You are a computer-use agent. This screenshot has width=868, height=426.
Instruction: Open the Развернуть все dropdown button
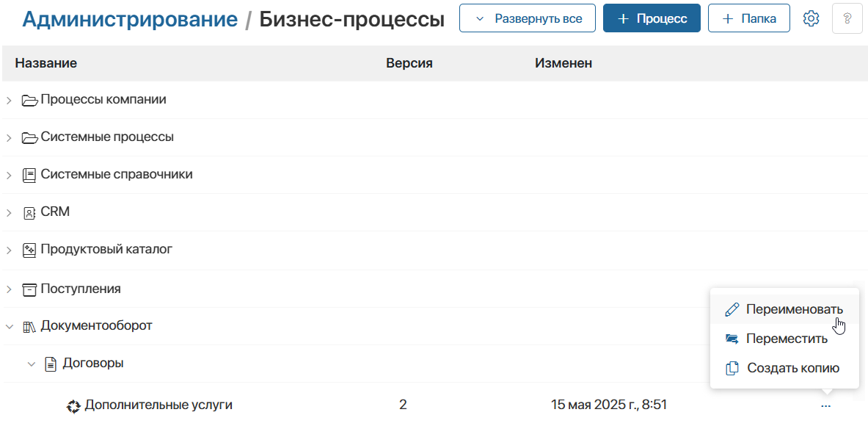pos(528,18)
